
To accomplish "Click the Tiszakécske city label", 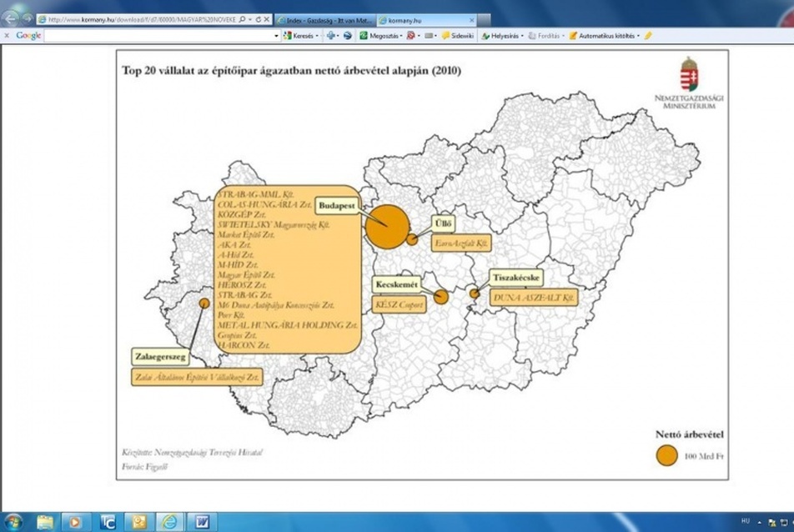I will (x=516, y=278).
